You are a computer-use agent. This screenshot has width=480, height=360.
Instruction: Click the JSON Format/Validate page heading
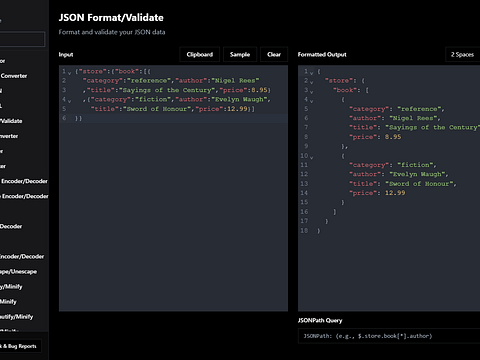click(x=111, y=18)
